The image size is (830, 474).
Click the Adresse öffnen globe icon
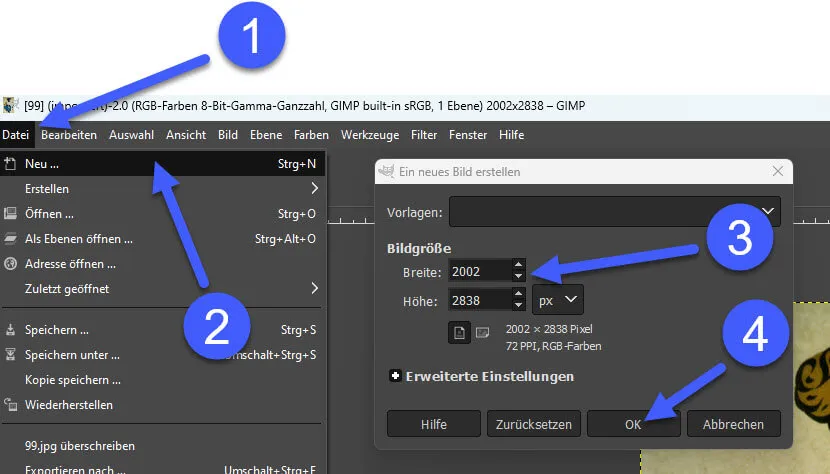click(11, 264)
